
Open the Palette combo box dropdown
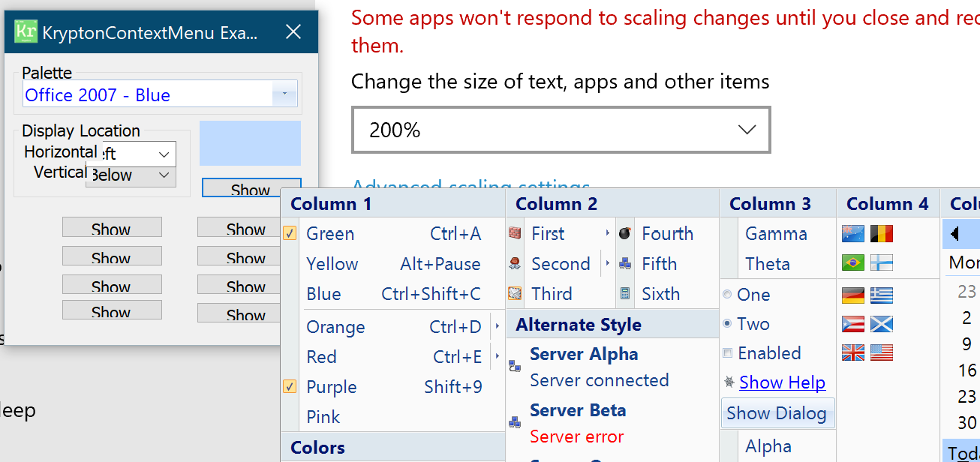284,94
